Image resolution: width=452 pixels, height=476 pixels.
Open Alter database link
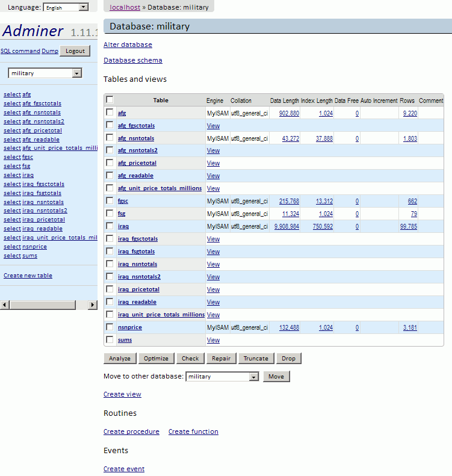(x=128, y=45)
